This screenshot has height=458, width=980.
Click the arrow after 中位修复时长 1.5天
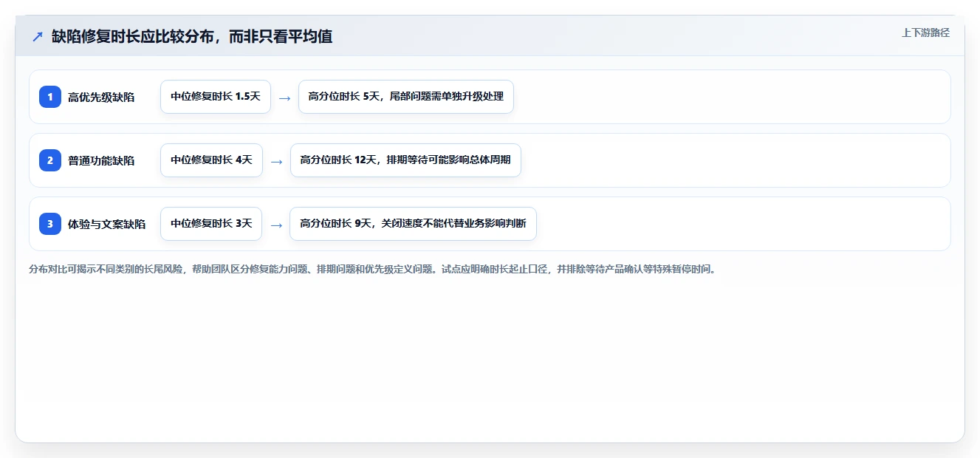click(284, 98)
